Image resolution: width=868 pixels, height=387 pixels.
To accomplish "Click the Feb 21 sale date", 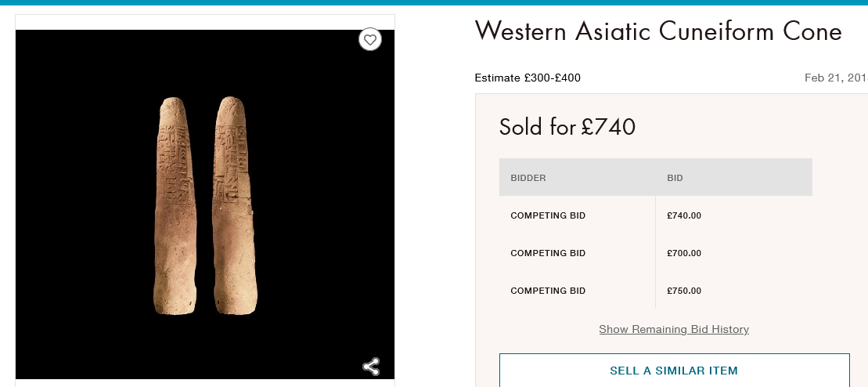I will (835, 78).
